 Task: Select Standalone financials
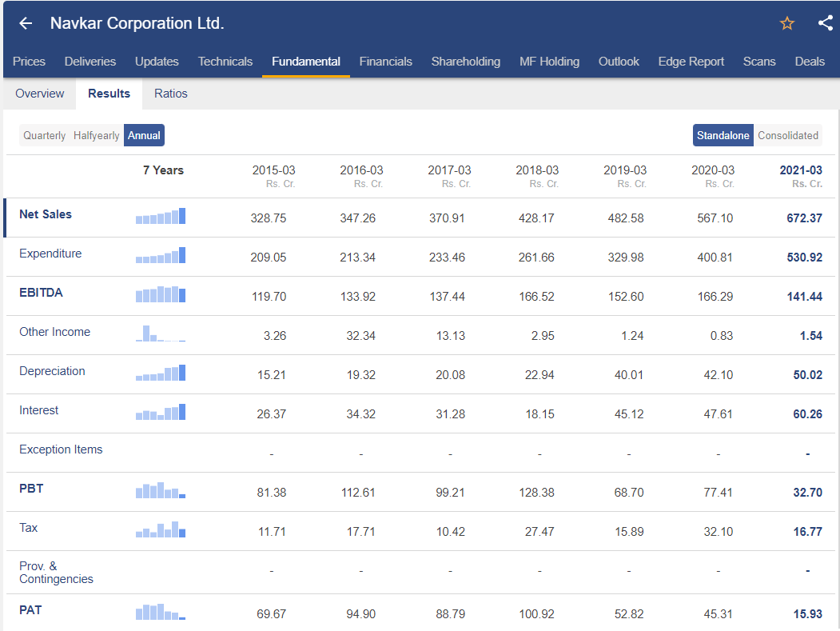[x=723, y=135]
